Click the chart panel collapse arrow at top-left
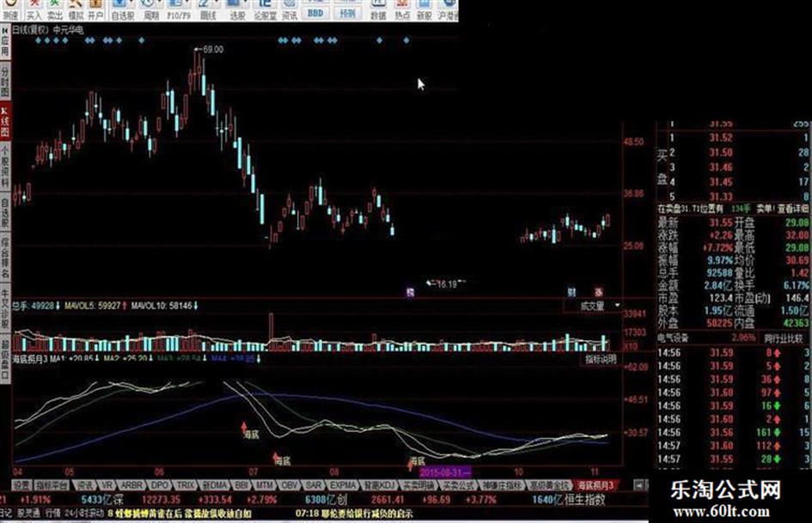The image size is (812, 523). pos(4,31)
